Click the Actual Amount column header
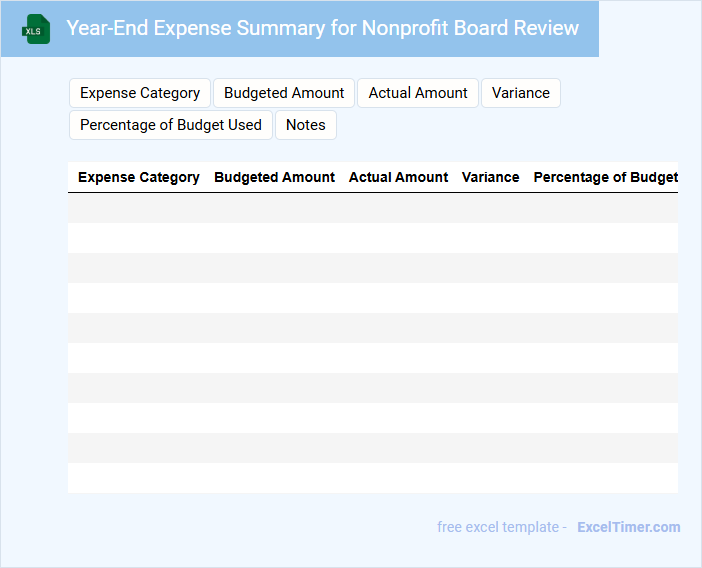The image size is (702, 568). [x=398, y=177]
